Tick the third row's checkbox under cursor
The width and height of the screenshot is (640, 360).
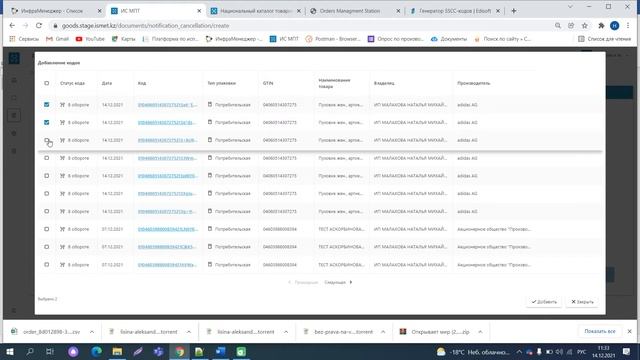47,140
